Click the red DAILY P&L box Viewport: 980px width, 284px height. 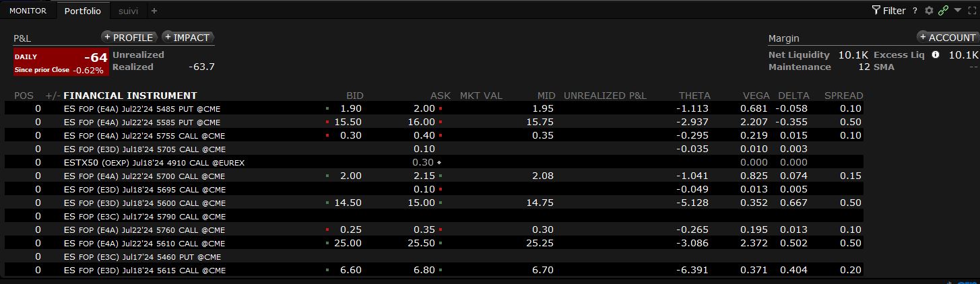pyautogui.click(x=61, y=63)
